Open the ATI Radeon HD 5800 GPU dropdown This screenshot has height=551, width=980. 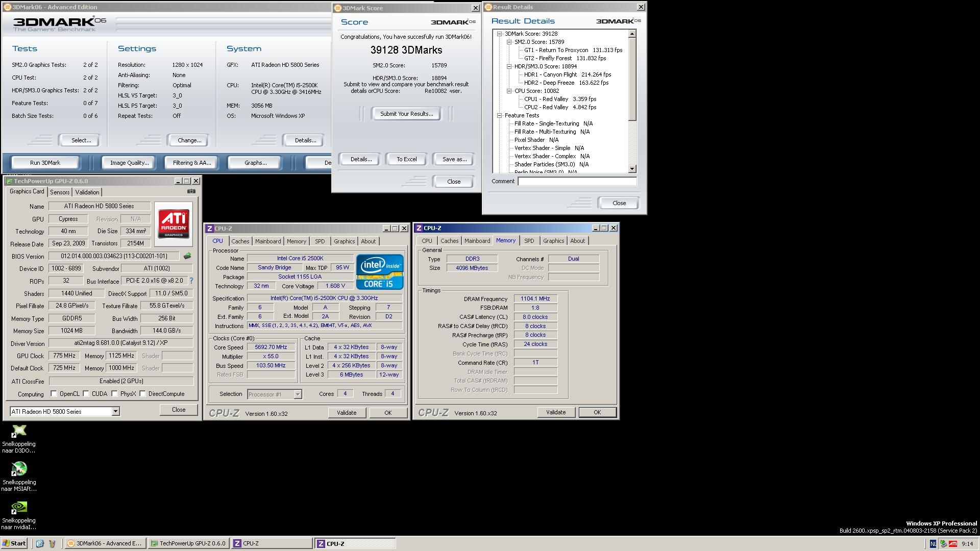coord(115,411)
